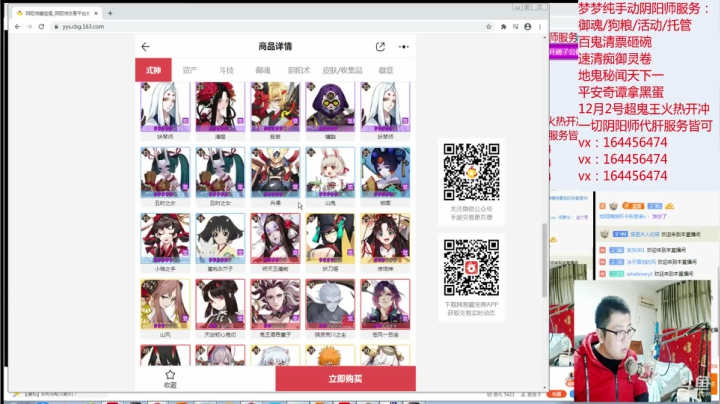Image resolution: width=720 pixels, height=404 pixels.
Task: Click the 立即购买 buy button
Action: [345, 379]
